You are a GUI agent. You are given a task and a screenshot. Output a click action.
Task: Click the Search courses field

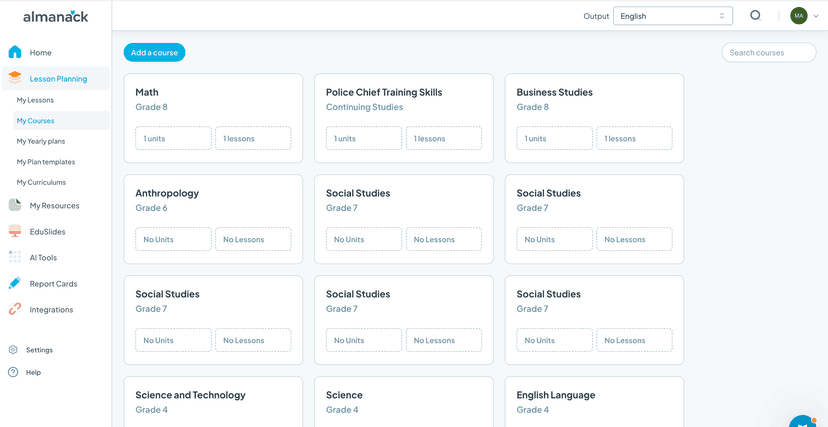(x=768, y=52)
